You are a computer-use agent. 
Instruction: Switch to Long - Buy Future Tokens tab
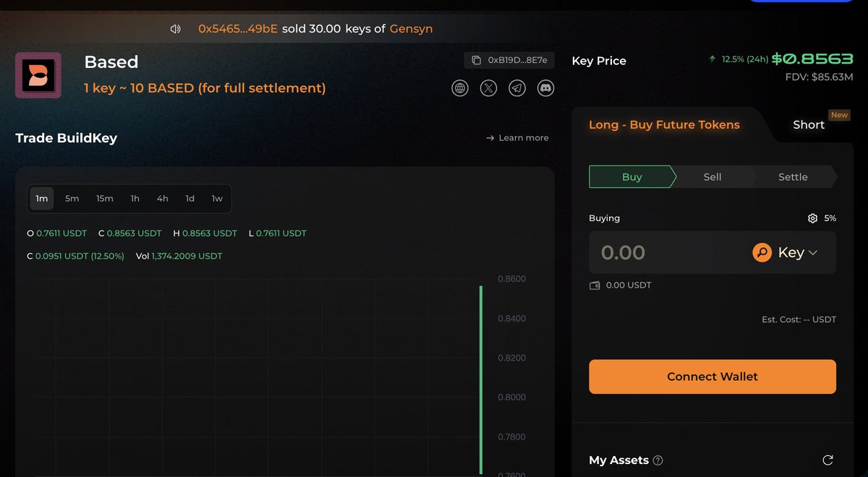click(664, 125)
